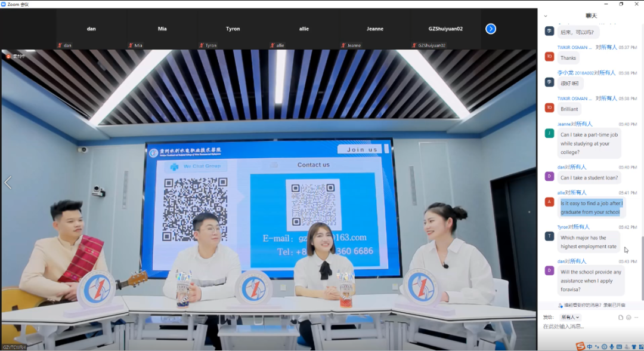Click the Sogou input method S logo
The height and width of the screenshot is (351, 644).
coord(580,346)
